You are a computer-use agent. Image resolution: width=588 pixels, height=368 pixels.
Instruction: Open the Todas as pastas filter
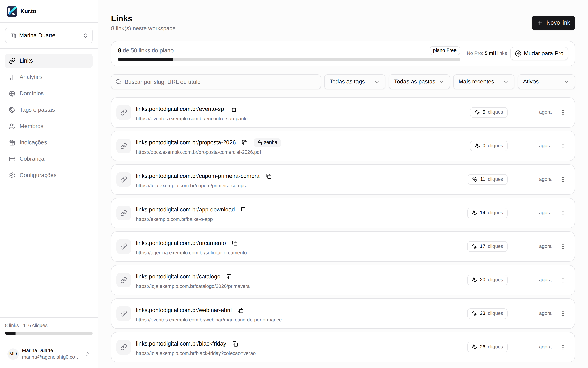pyautogui.click(x=419, y=82)
